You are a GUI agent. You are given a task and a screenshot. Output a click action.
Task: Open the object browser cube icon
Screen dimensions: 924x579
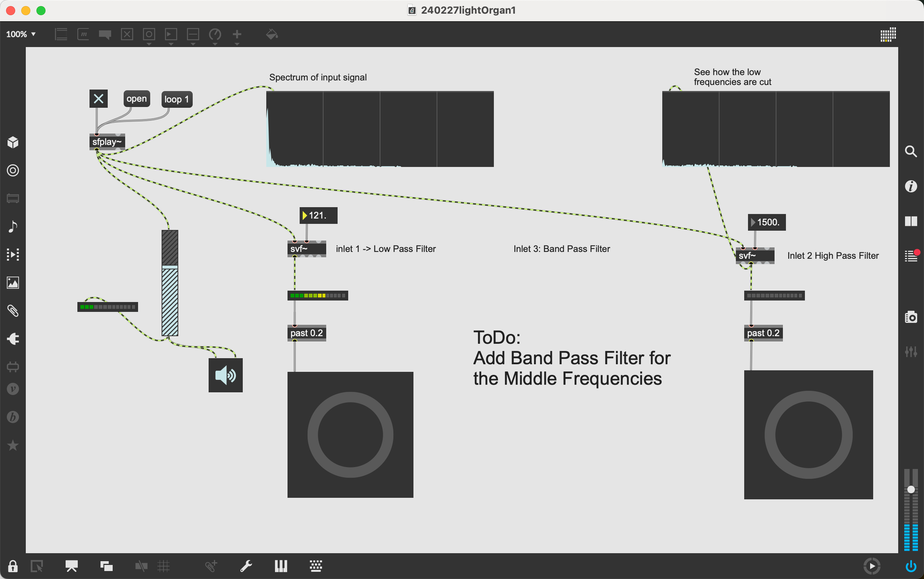[x=13, y=142]
